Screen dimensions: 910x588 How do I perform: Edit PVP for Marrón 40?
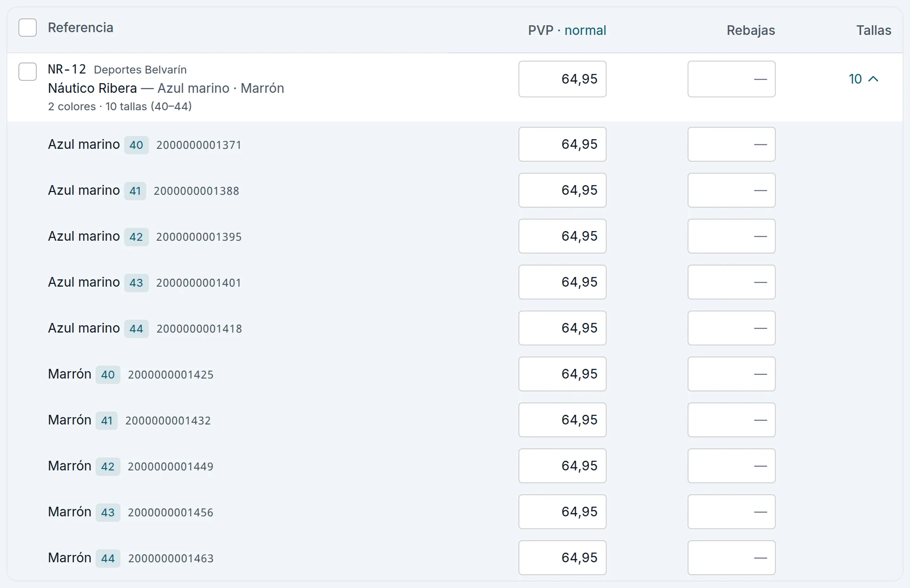[x=563, y=374]
